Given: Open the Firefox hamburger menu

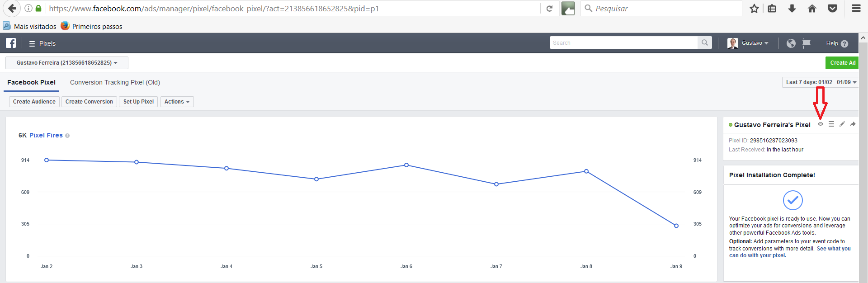Looking at the screenshot, I should 856,8.
